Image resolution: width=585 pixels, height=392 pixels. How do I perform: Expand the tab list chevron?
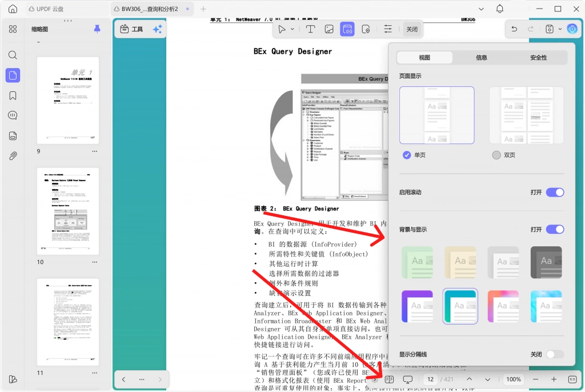[x=481, y=9]
